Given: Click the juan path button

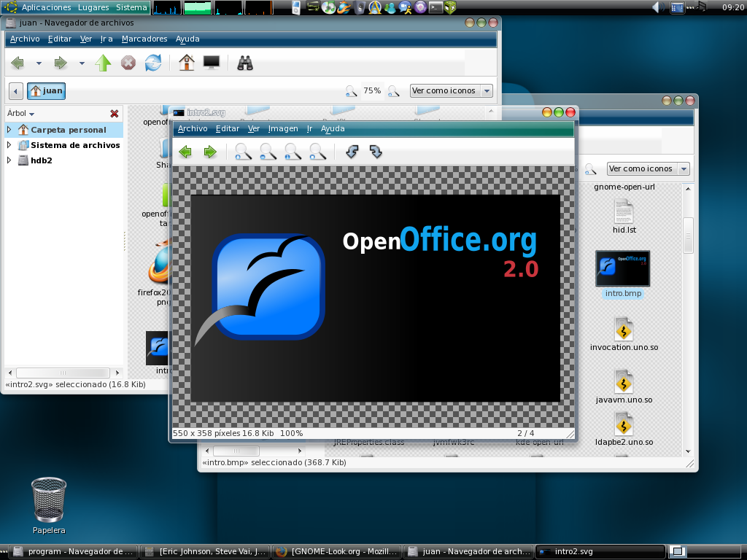Looking at the screenshot, I should pyautogui.click(x=46, y=91).
